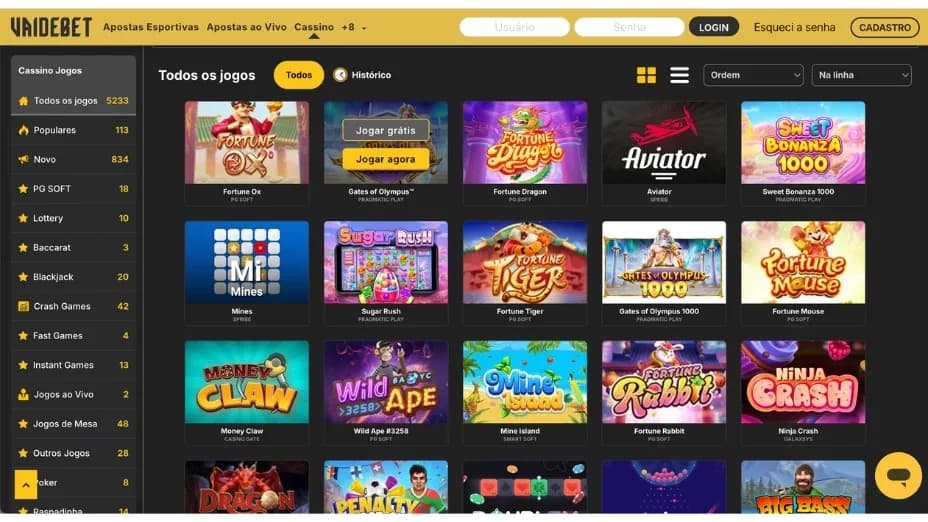Select Blackjack category in sidebar
This screenshot has height=522, width=928.
73,277
